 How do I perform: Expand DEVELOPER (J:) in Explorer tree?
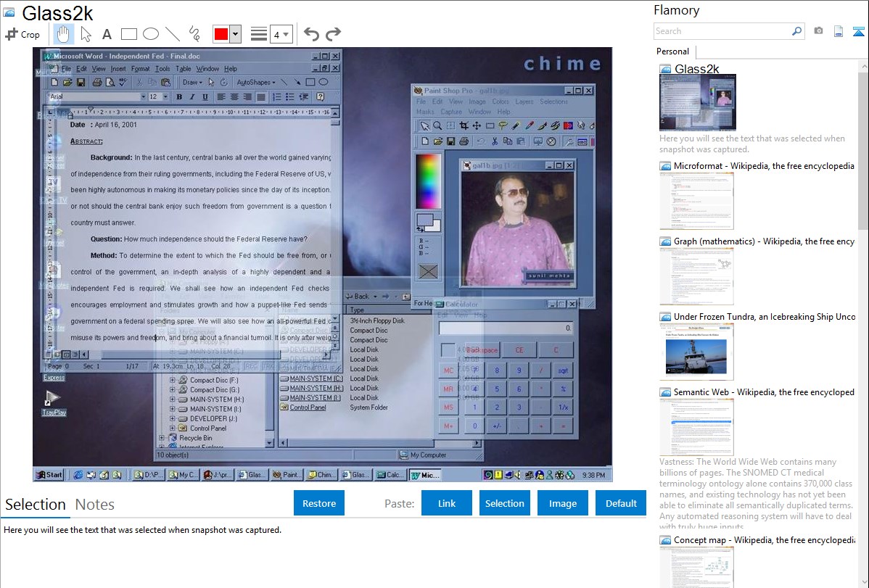coord(173,419)
